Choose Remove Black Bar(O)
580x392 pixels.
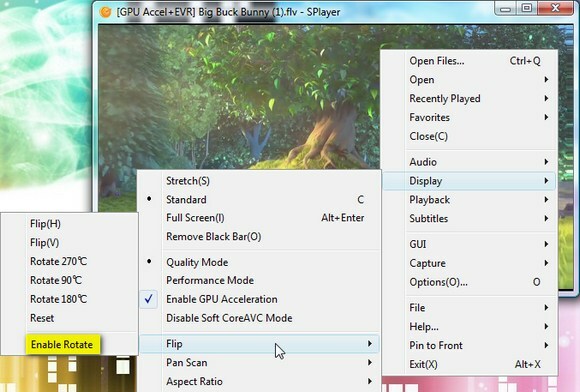[x=259, y=237]
